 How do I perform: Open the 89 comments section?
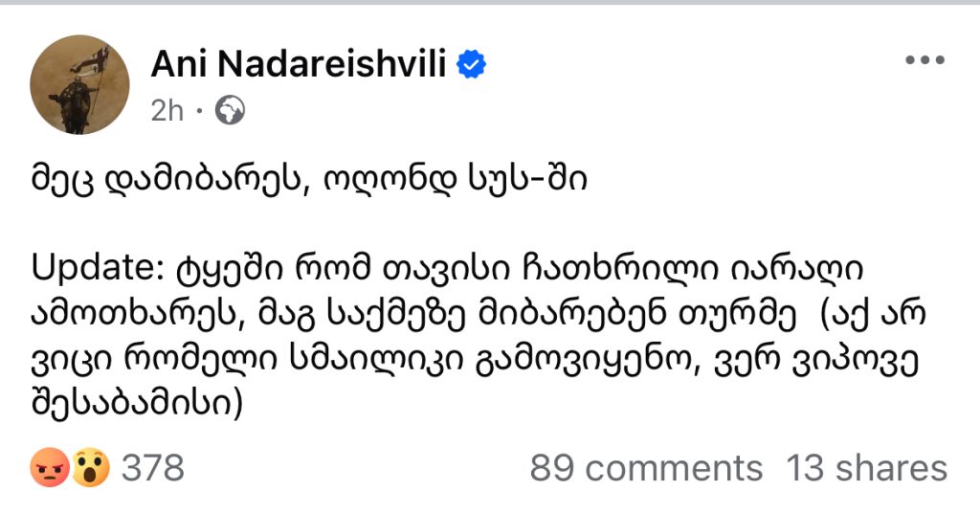coord(646,468)
